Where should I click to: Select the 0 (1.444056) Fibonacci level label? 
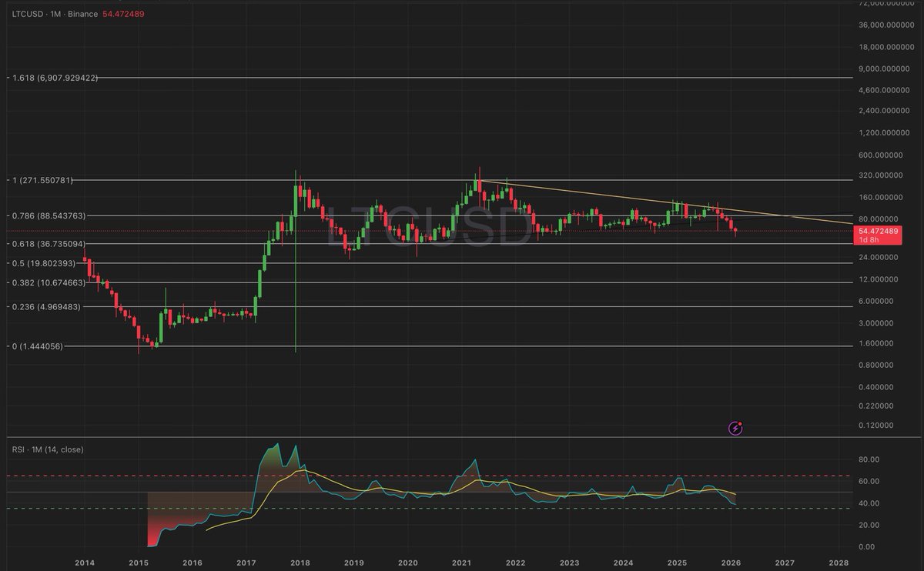pos(36,346)
